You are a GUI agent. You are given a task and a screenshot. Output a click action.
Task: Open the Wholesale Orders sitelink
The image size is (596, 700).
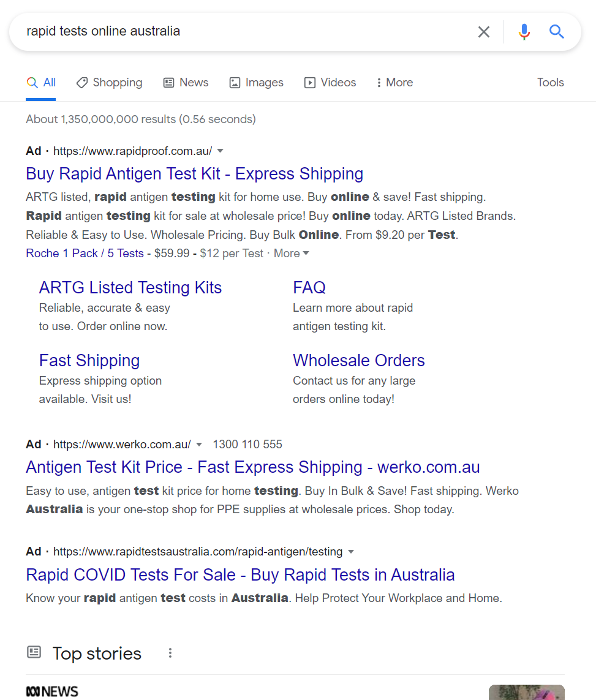(358, 361)
